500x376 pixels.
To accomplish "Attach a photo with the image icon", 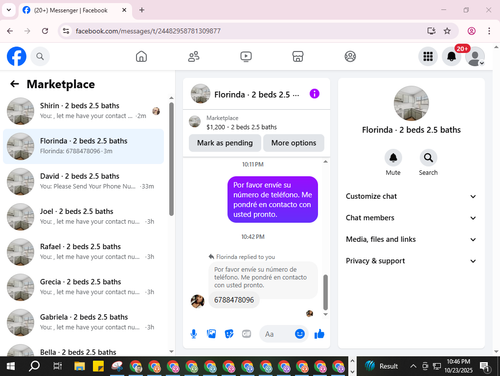I will (211, 334).
